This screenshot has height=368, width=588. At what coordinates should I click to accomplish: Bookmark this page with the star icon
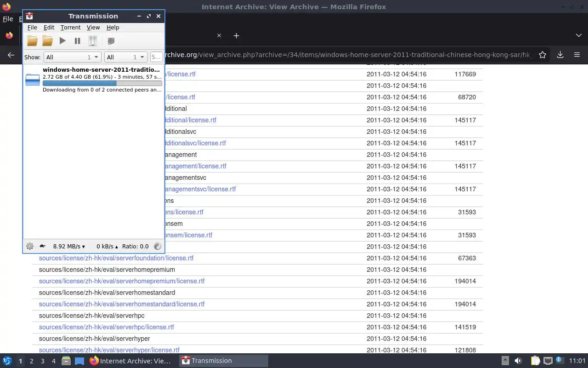(x=543, y=55)
